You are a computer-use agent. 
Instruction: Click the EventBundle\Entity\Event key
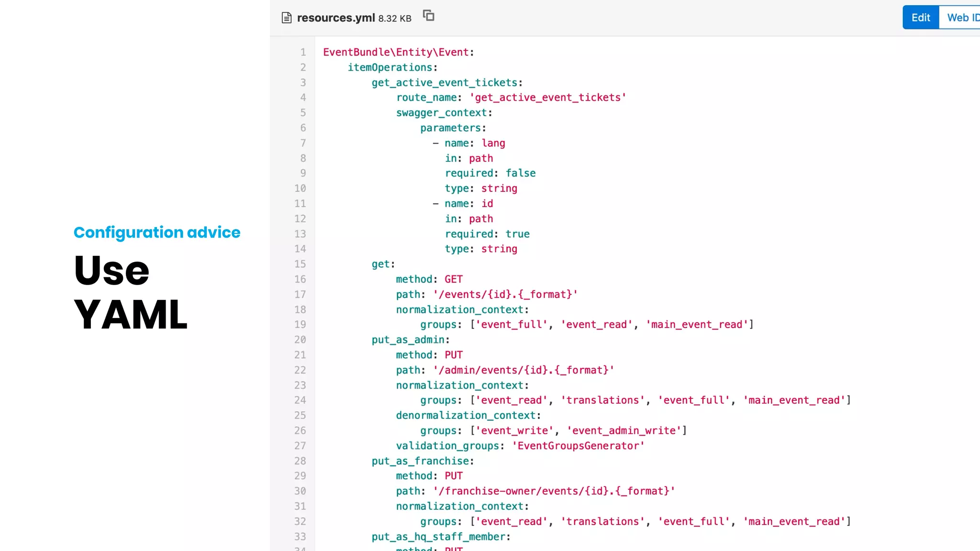[x=396, y=52]
